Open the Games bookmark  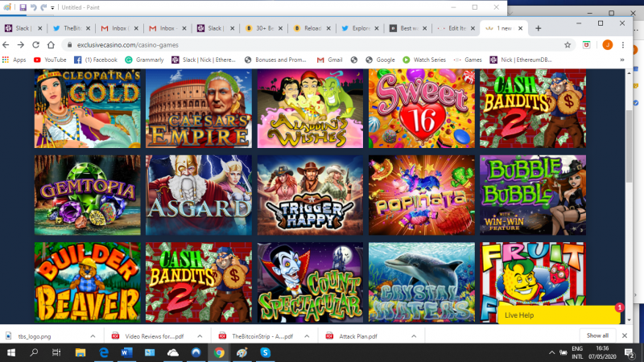[x=468, y=60]
